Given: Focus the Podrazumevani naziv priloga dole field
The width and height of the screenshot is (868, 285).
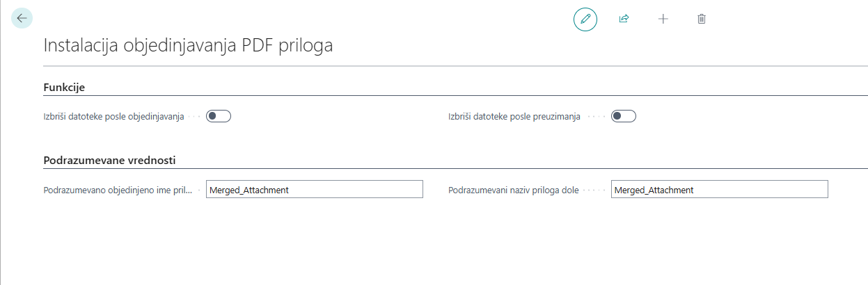Looking at the screenshot, I should point(719,189).
